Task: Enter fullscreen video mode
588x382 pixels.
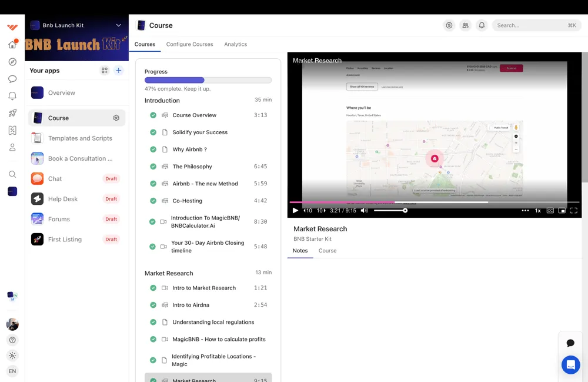Action: coord(574,211)
